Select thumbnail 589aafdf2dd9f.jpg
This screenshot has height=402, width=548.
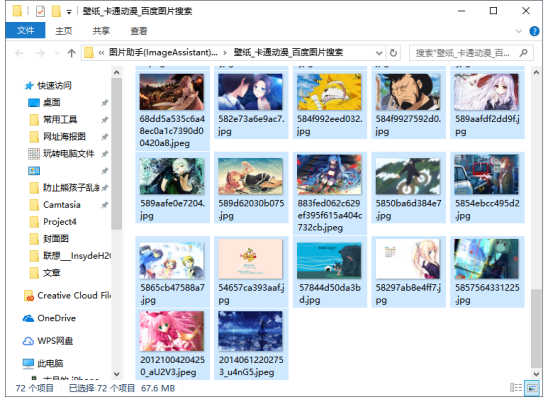pyautogui.click(x=486, y=92)
